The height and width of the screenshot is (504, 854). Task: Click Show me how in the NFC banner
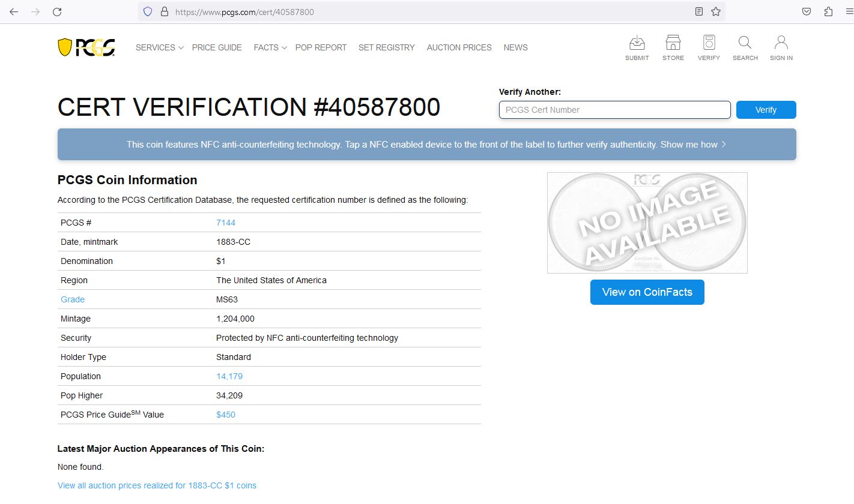click(693, 145)
